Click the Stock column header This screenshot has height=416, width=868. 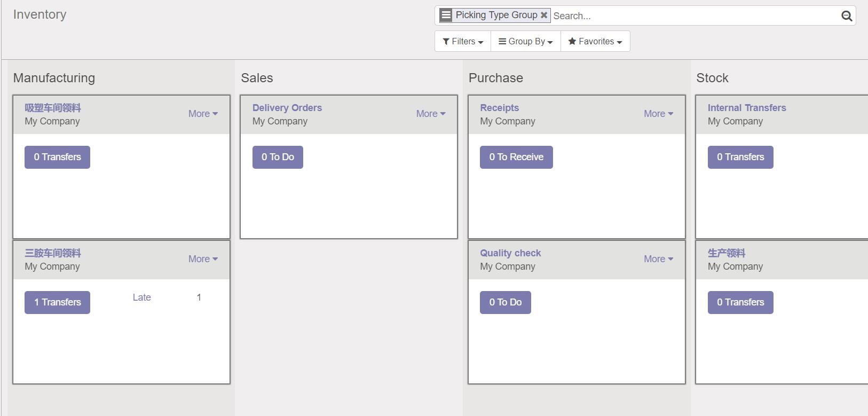pos(712,78)
